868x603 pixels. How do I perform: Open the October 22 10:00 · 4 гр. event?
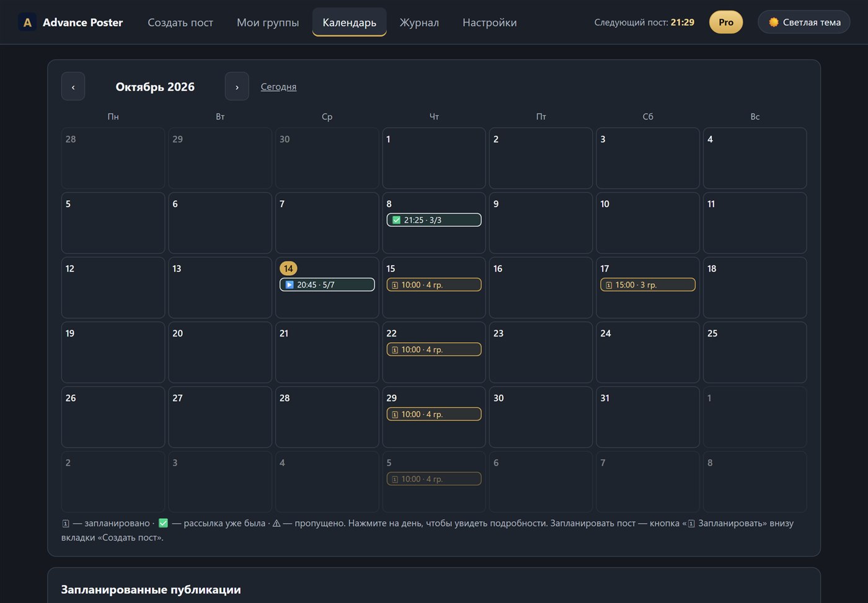pyautogui.click(x=434, y=350)
